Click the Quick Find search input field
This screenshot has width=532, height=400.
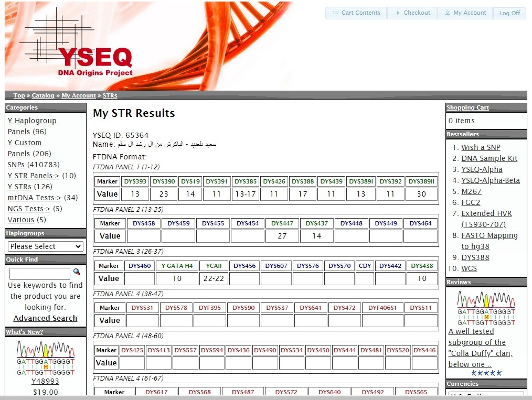click(40, 274)
